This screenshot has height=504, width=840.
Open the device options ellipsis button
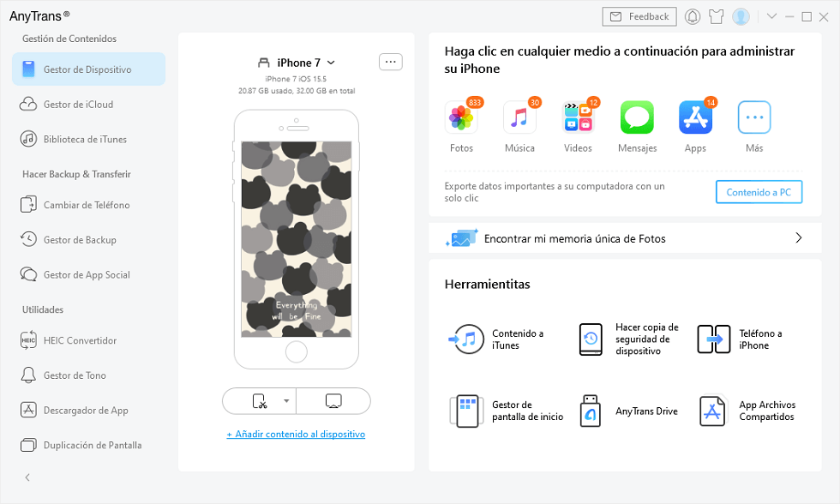391,62
